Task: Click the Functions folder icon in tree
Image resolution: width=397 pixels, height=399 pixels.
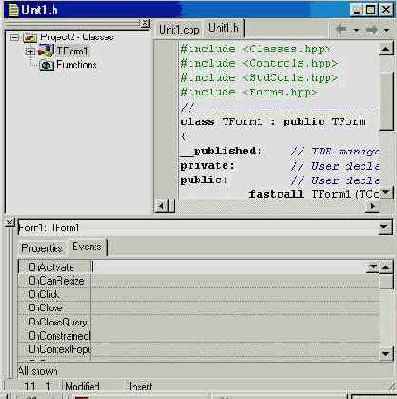Action: coord(47,65)
